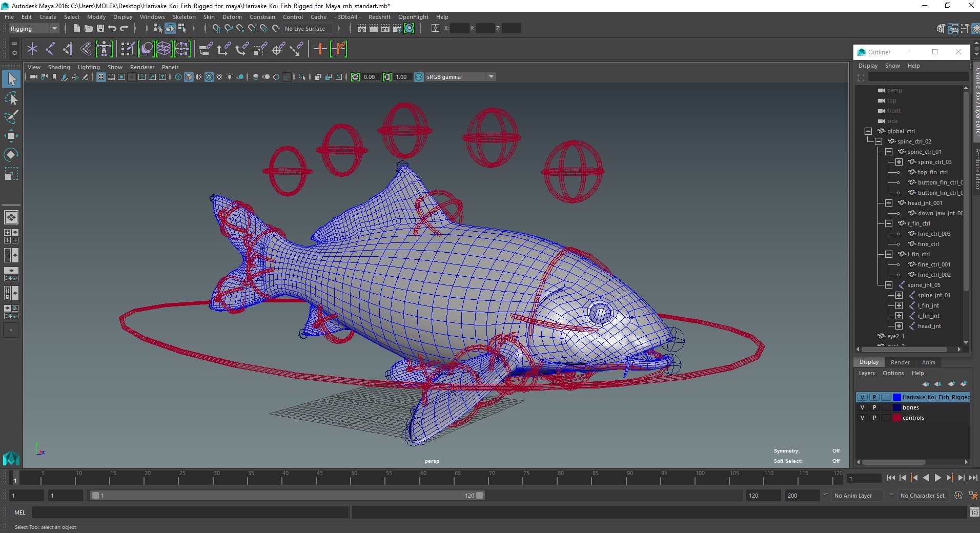Toggle visibility V of Harivake_Koi_Fish_Rigged layer
The height and width of the screenshot is (533, 980).
(x=862, y=397)
